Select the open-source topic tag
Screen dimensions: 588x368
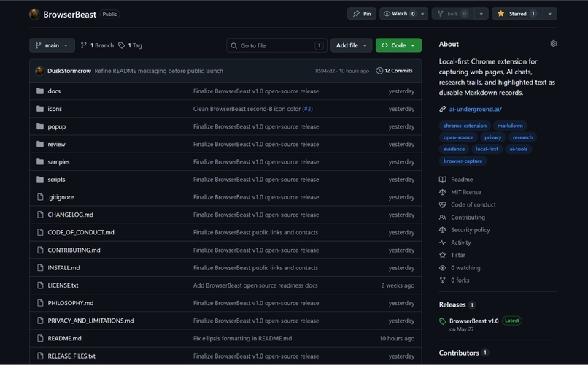tap(458, 137)
